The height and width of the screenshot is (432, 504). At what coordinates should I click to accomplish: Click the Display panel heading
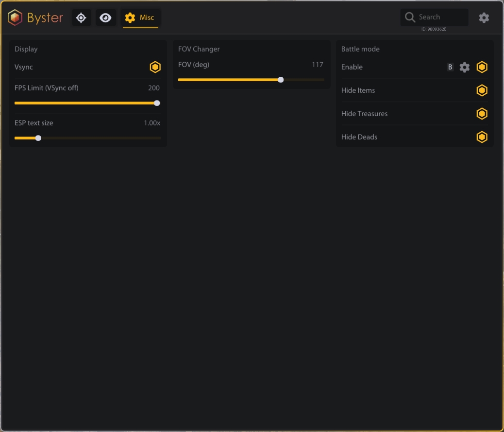tap(26, 49)
